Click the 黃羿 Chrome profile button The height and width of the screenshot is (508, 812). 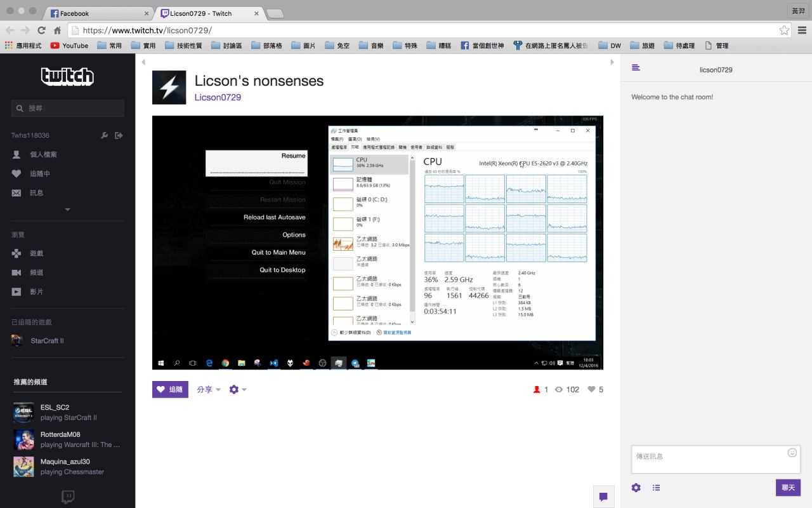[x=797, y=11]
